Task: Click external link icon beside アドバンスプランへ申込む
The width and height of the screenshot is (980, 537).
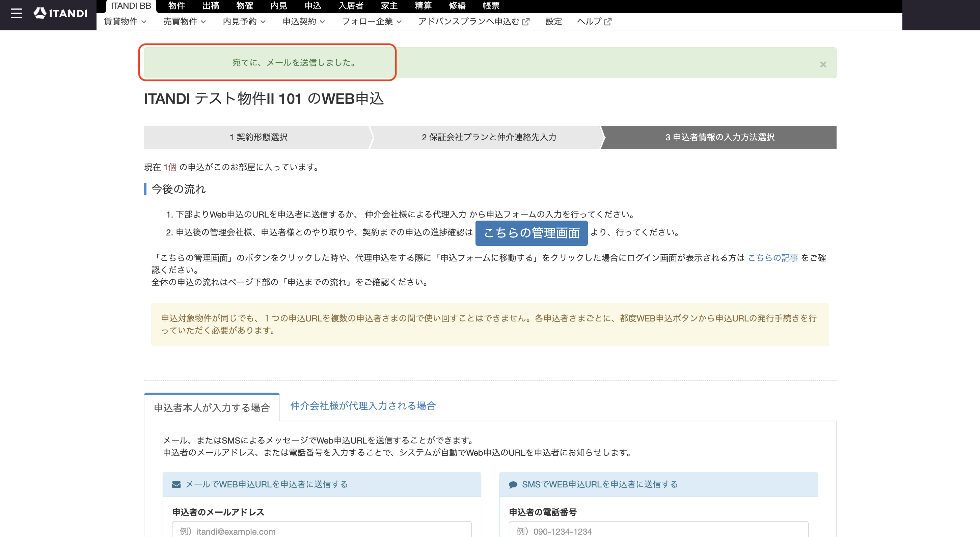Action: click(x=526, y=22)
